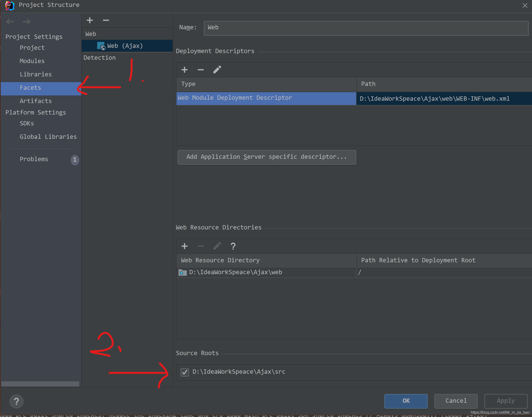Open the Artifacts settings
This screenshot has width=532, height=417.
36,101
